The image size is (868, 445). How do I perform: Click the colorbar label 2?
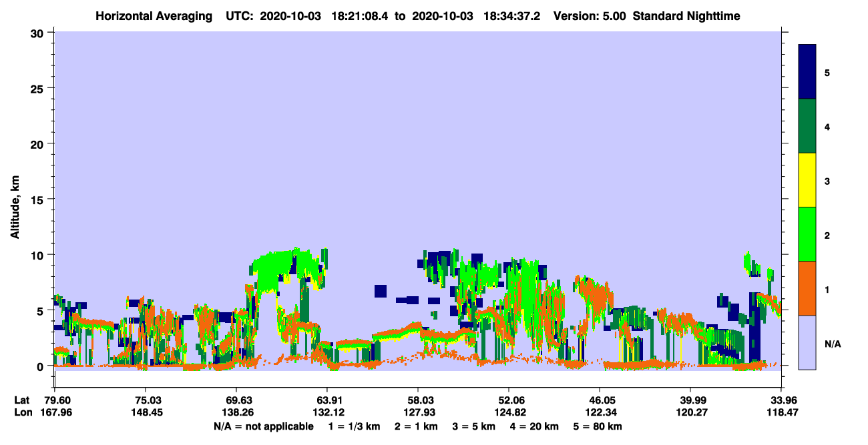[x=827, y=235]
